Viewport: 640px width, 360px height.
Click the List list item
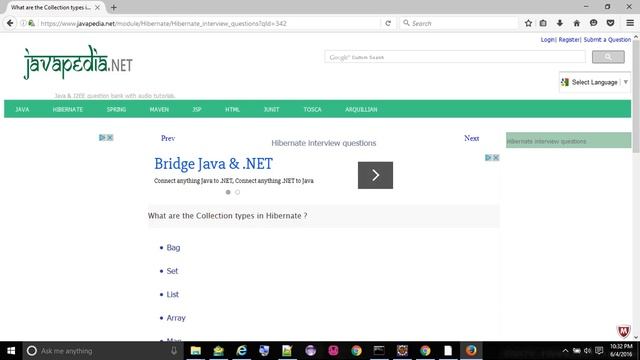173,294
